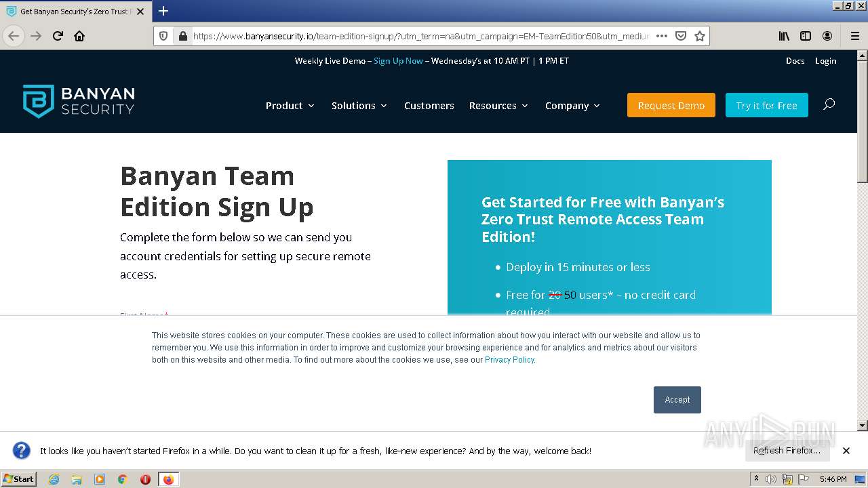The image size is (868, 488).
Task: Close the Banyan Security tab
Action: click(x=140, y=12)
